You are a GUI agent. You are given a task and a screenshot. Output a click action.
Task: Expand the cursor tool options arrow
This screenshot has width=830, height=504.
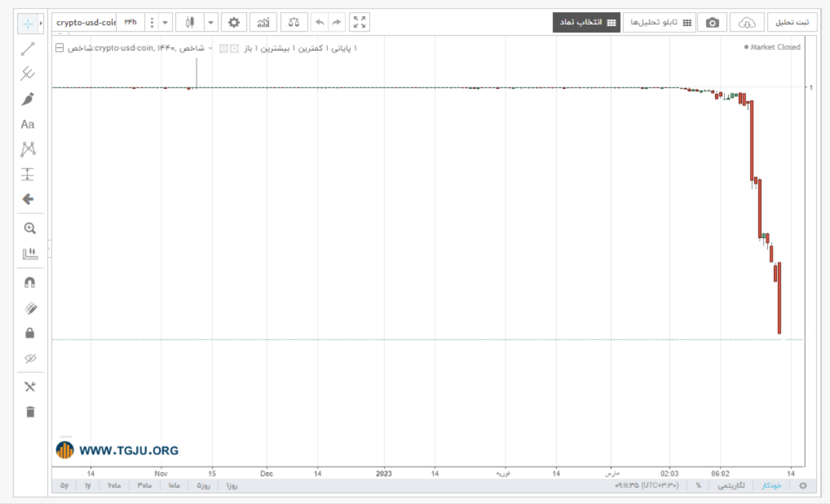[x=41, y=23]
